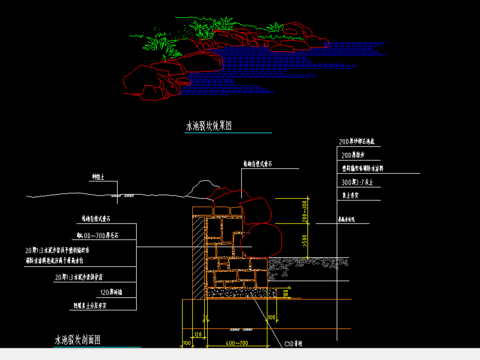Click the 20厚1:3水泥砂浆 single-line annotation above 120厚砖墙

(79, 277)
